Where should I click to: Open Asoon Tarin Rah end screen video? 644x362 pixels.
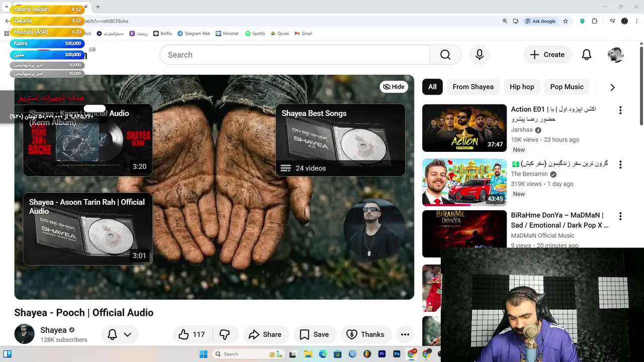pyautogui.click(x=88, y=229)
